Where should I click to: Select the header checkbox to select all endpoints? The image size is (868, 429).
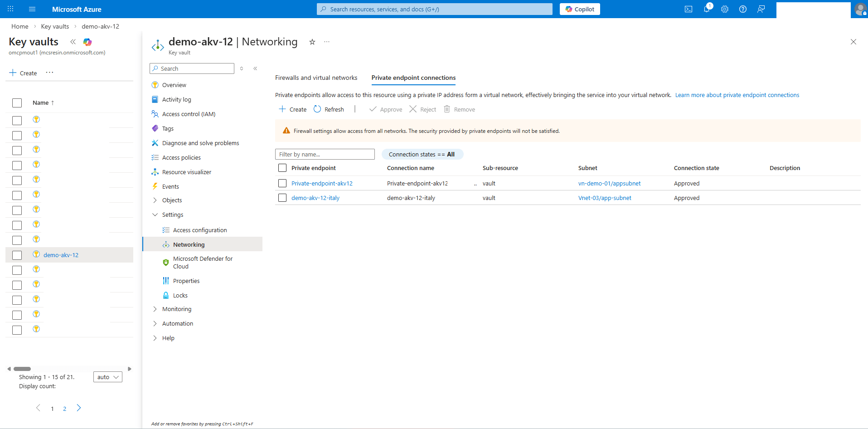[x=282, y=167]
